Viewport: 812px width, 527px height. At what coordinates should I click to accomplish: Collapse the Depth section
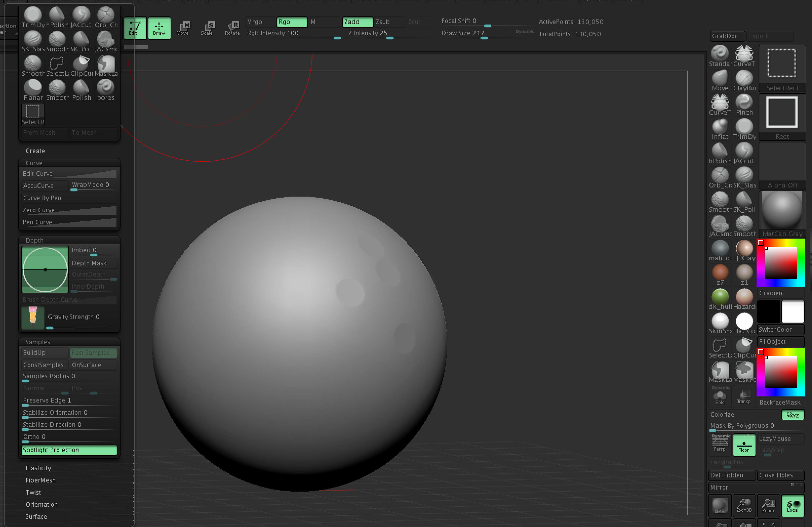35,240
